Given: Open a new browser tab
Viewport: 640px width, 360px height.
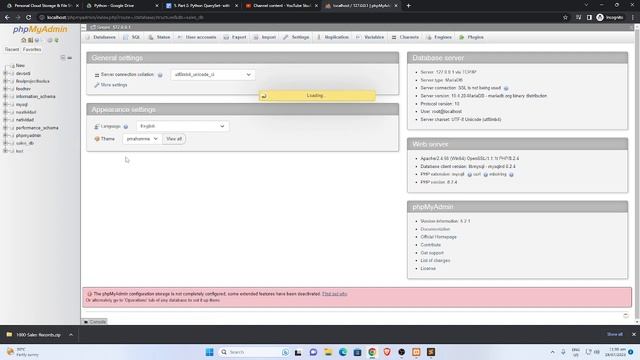Looking at the screenshot, I should 408,6.
